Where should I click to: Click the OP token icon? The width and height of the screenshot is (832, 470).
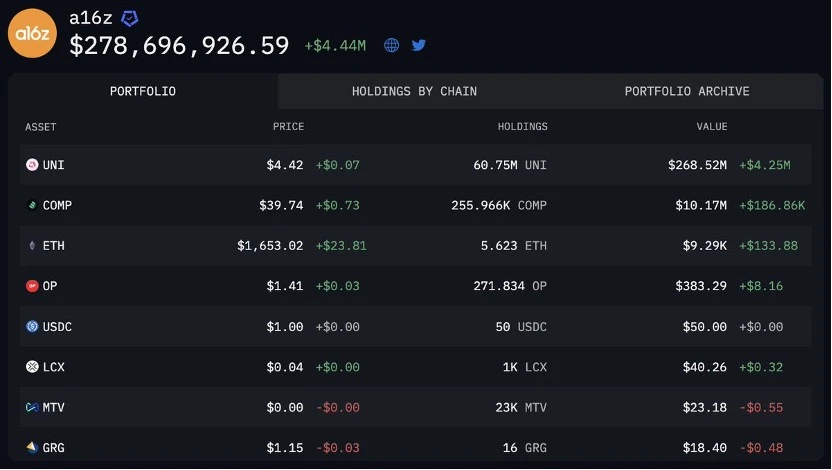32,286
